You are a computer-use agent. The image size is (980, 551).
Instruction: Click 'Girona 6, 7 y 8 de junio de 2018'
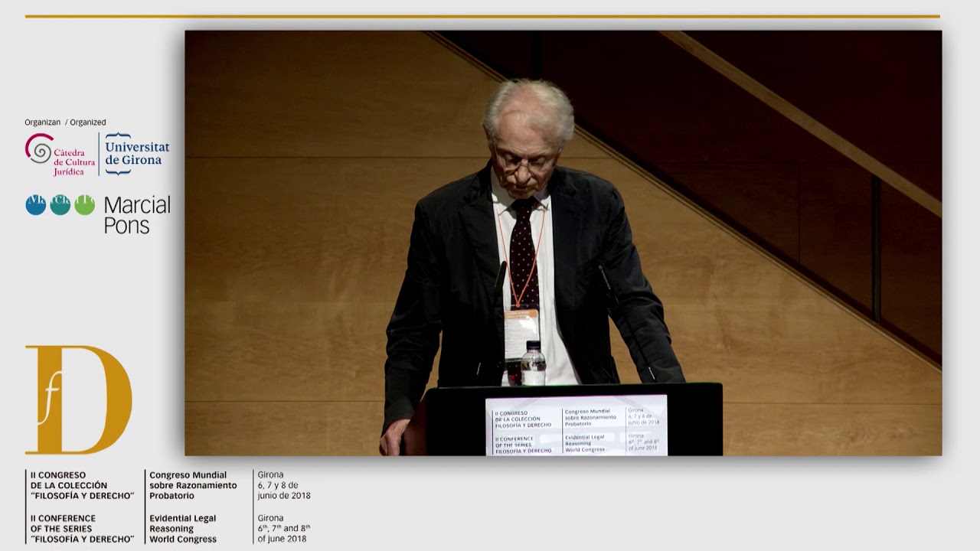[x=284, y=485]
